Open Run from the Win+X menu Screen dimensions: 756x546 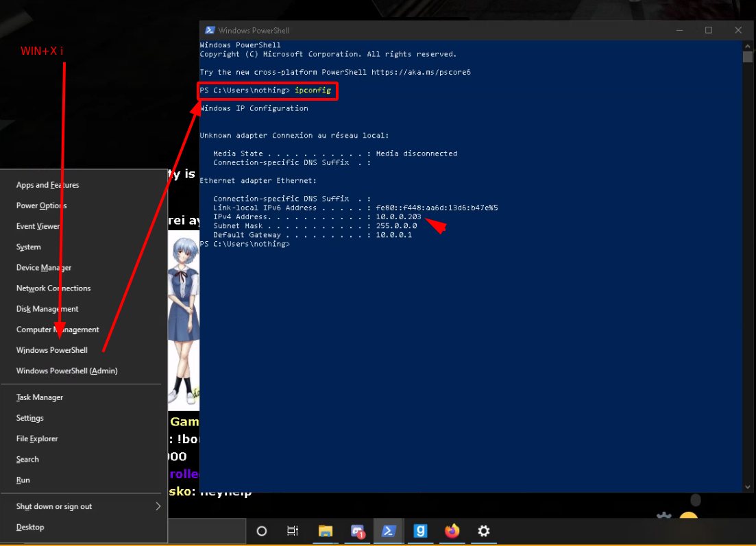click(x=84, y=480)
